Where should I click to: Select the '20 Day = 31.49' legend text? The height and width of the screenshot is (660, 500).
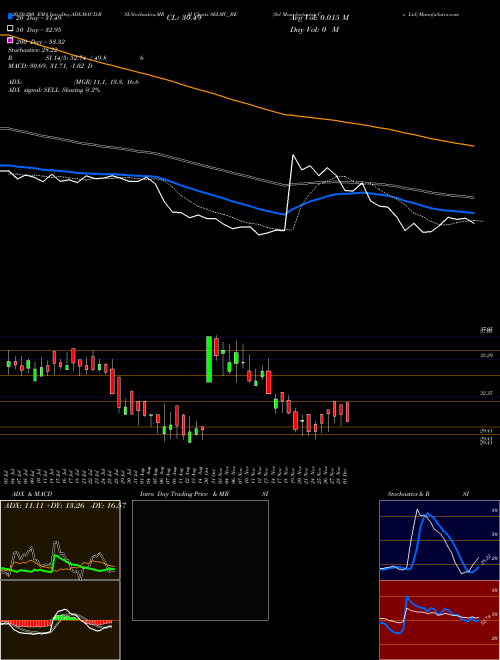pyautogui.click(x=39, y=18)
